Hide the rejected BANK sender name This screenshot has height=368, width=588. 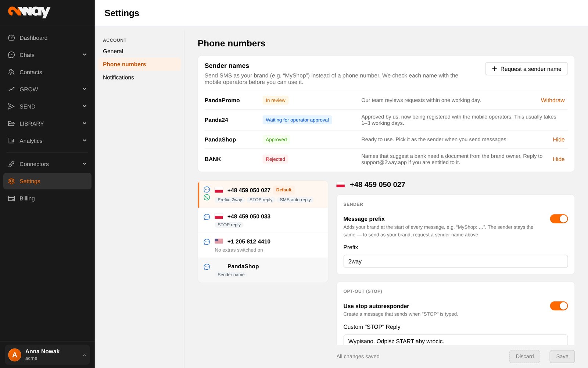pos(559,159)
